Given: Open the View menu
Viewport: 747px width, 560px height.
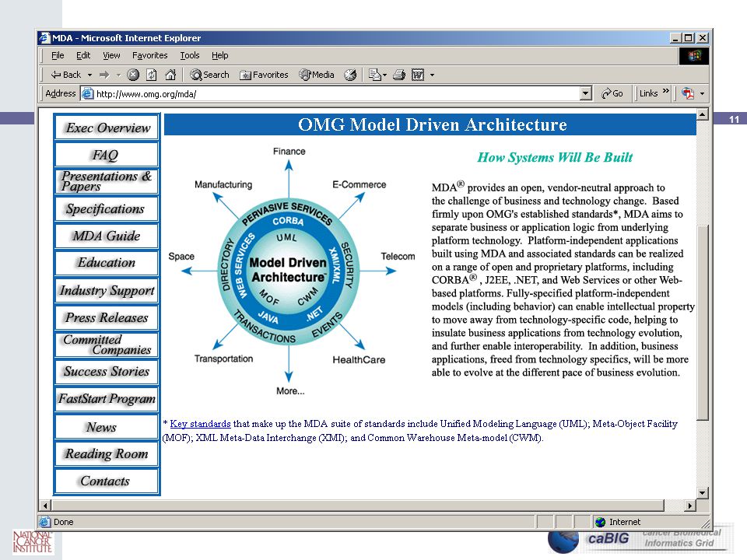Looking at the screenshot, I should [111, 55].
